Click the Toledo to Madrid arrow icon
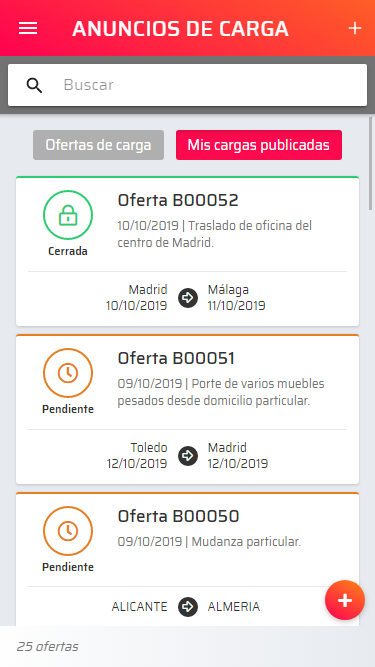Viewport: 375px width, 667px height. tap(188, 456)
